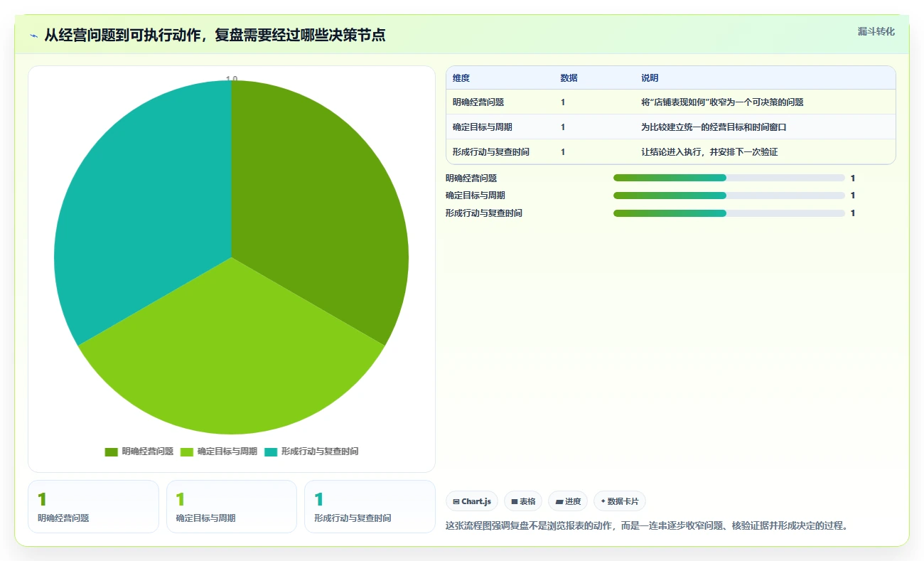The width and height of the screenshot is (924, 561).
Task: Click description 为比较建立统一的经营目标和时间窗口
Action: coord(714,127)
